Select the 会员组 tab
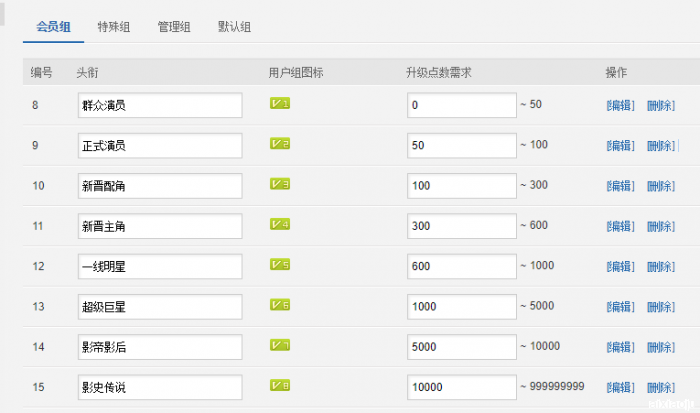 coord(53,27)
